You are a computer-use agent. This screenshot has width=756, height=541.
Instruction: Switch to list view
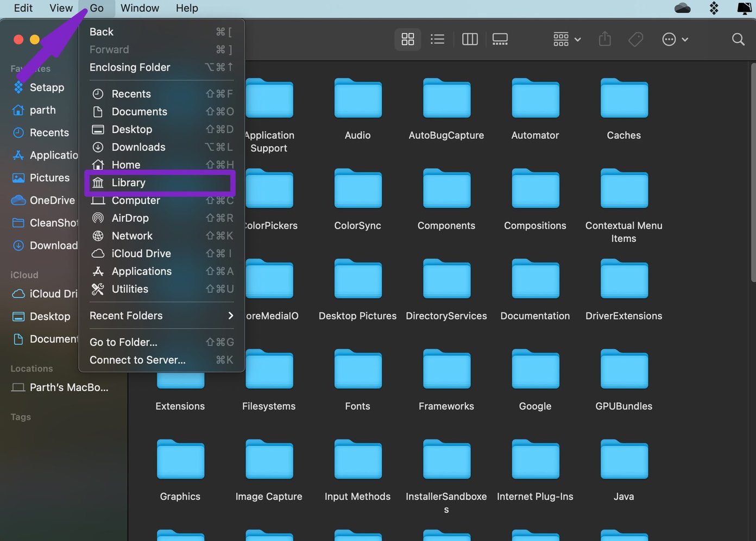pos(437,39)
